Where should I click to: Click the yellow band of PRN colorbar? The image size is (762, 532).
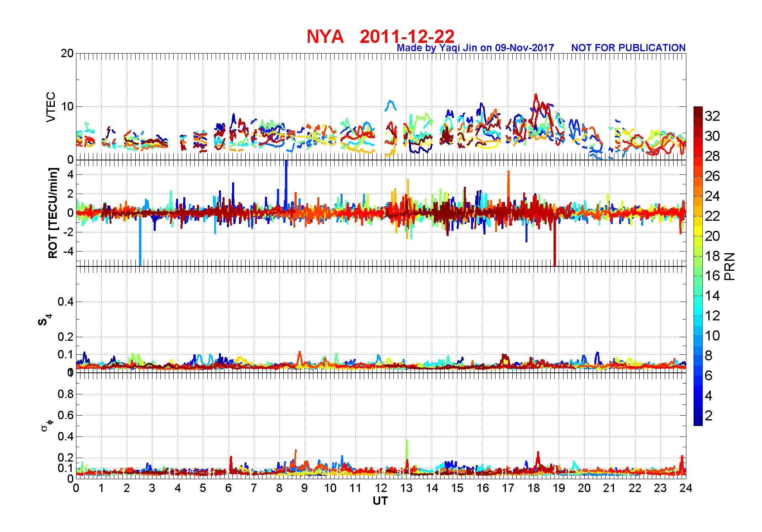coord(698,231)
